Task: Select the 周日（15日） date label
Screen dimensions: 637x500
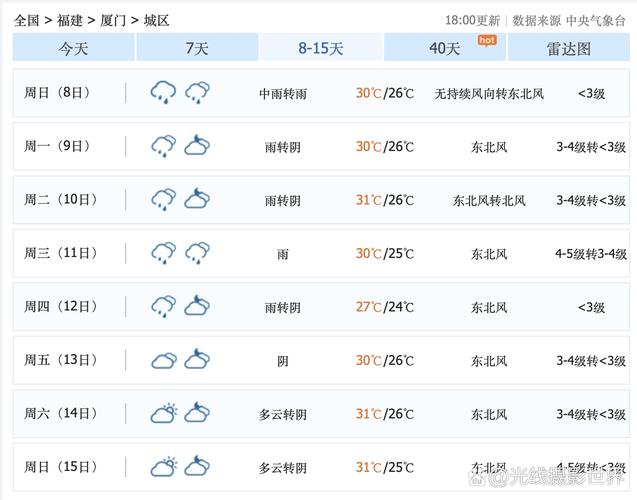Action: [x=61, y=467]
